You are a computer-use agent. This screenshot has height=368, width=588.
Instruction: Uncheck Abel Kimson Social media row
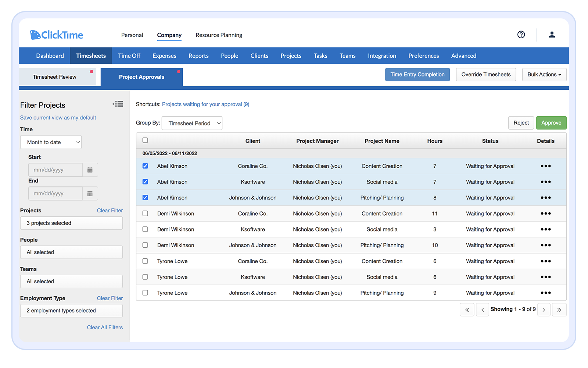(x=145, y=182)
